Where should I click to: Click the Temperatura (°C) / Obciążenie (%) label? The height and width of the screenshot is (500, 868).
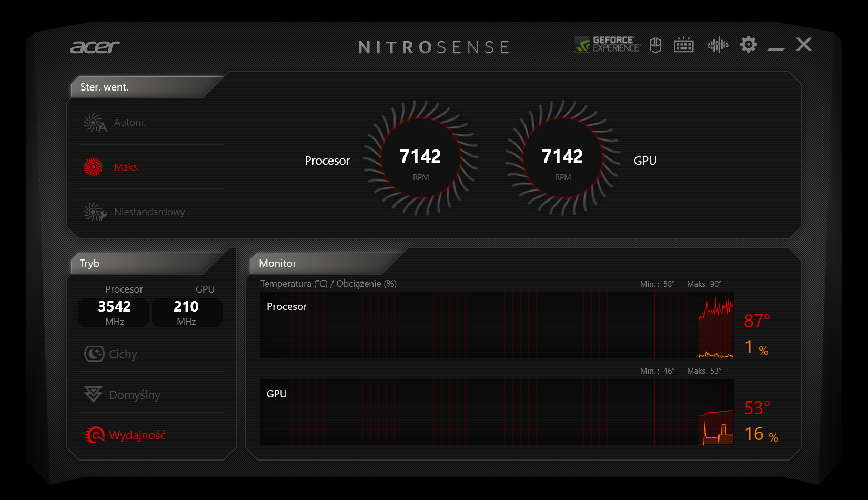coord(329,284)
